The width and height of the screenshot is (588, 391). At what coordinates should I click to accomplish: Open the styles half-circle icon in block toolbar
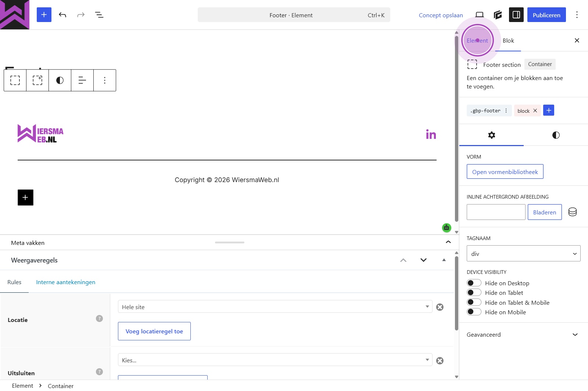point(60,80)
